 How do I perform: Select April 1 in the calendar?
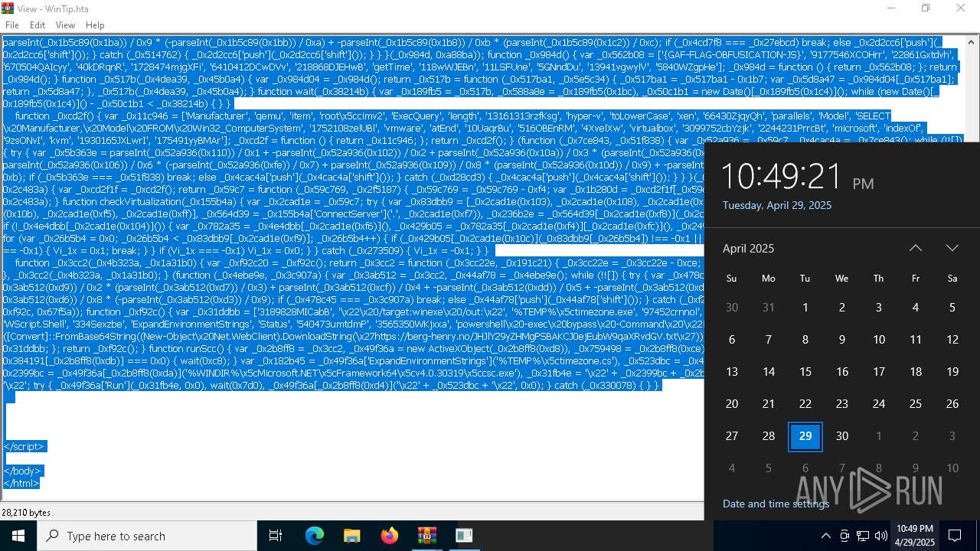[805, 308]
